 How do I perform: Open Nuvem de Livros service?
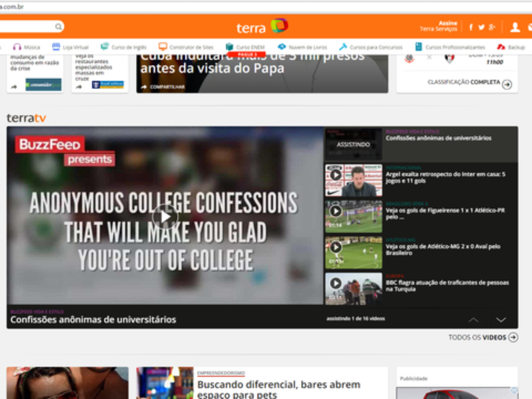click(x=302, y=47)
